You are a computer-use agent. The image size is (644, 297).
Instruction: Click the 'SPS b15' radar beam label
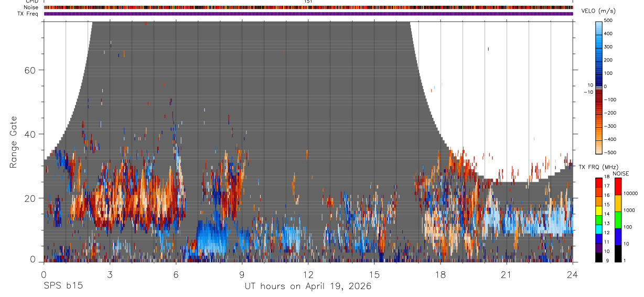63,287
